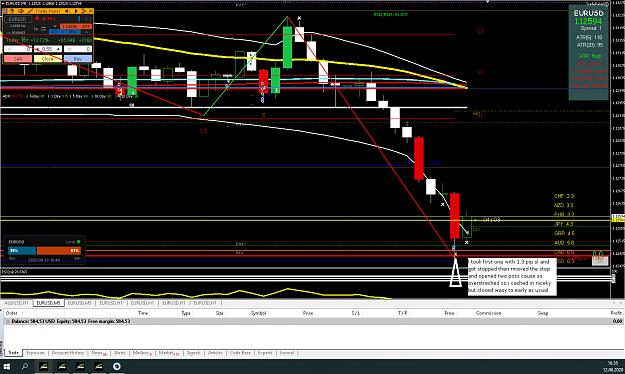This screenshot has height=374, width=625.
Task: Open the Signals tab in the terminal
Action: tap(193, 353)
